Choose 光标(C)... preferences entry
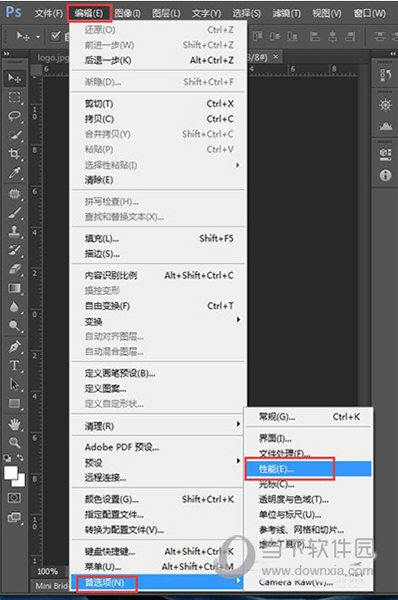Screen dimensions: 398x600 coord(308,484)
